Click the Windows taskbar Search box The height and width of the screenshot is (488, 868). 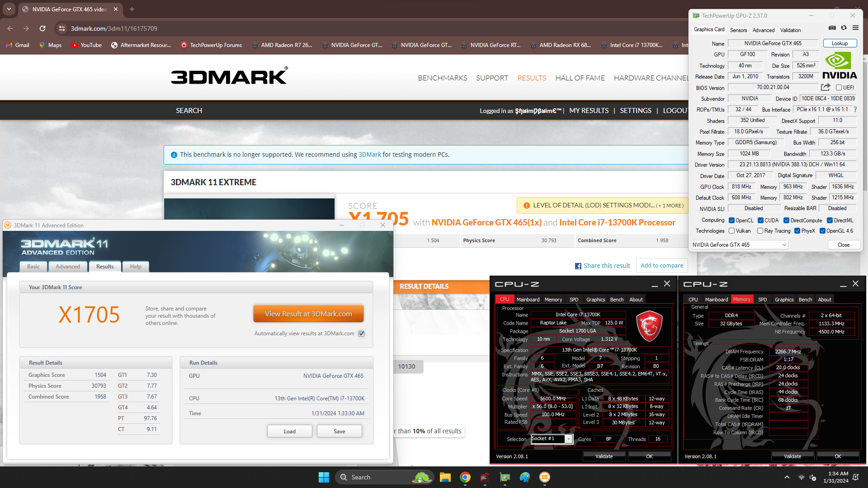384,477
